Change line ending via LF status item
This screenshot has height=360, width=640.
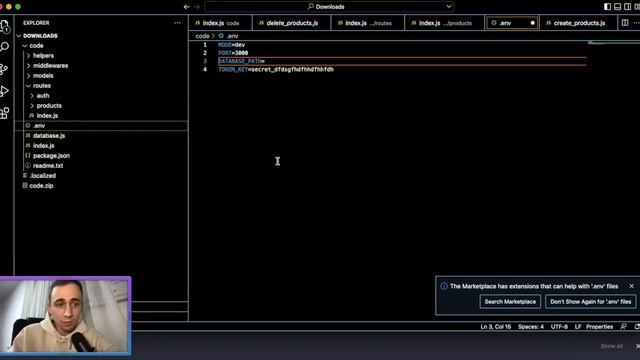(x=578, y=327)
